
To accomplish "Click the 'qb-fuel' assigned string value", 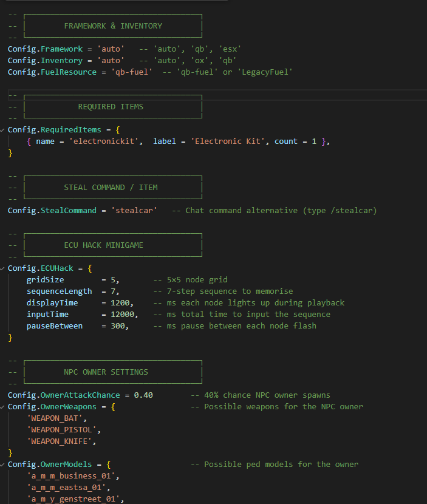I will 132,72.
